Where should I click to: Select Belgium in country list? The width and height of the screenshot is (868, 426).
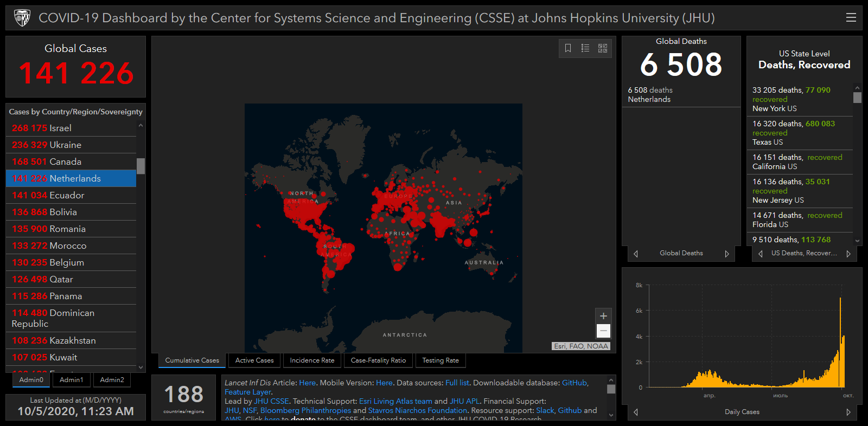tap(71, 262)
